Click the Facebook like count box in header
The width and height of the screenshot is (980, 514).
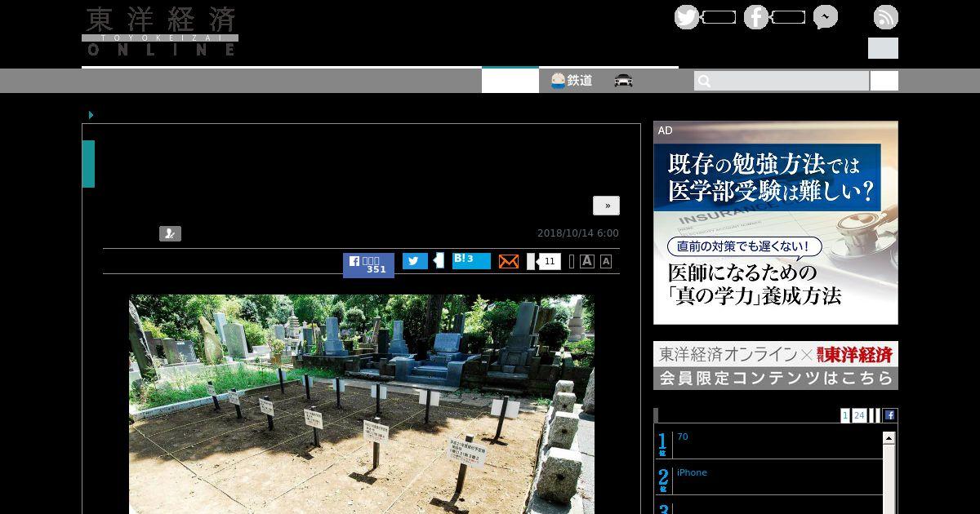coord(789,17)
